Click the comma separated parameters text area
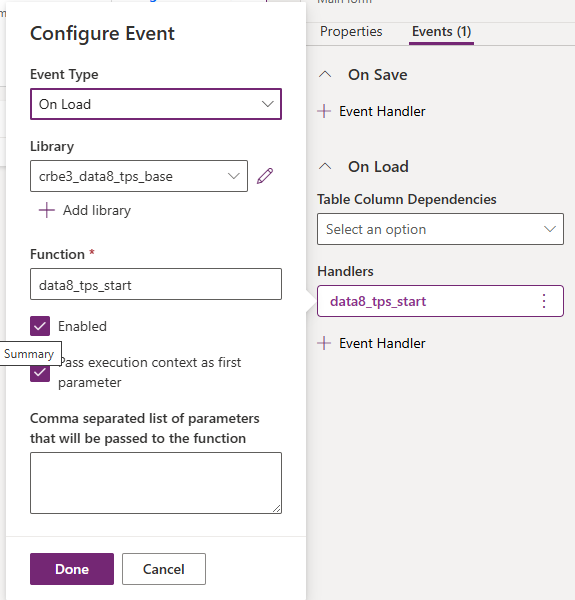Image resolution: width=575 pixels, height=600 pixels. (156, 483)
